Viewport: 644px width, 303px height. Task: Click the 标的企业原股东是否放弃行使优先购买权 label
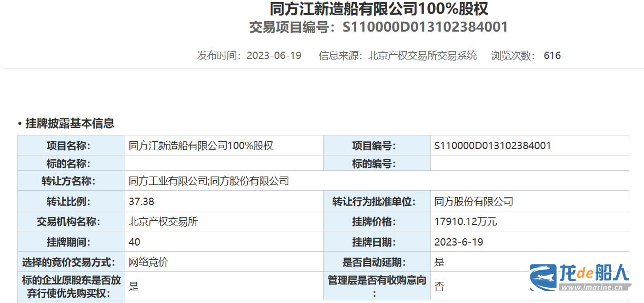pyautogui.click(x=71, y=287)
